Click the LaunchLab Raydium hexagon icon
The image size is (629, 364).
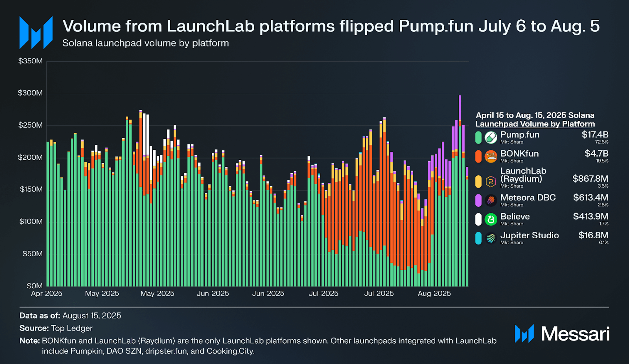pos(491,181)
